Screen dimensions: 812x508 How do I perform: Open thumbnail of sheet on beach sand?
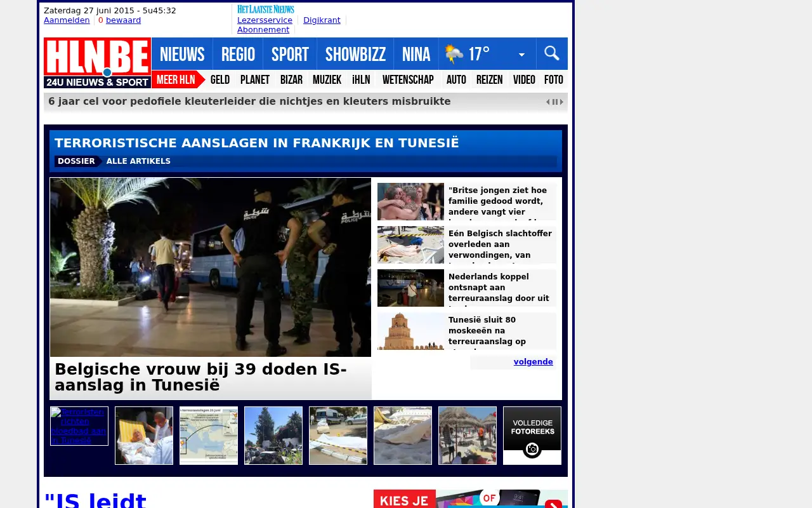[403, 436]
